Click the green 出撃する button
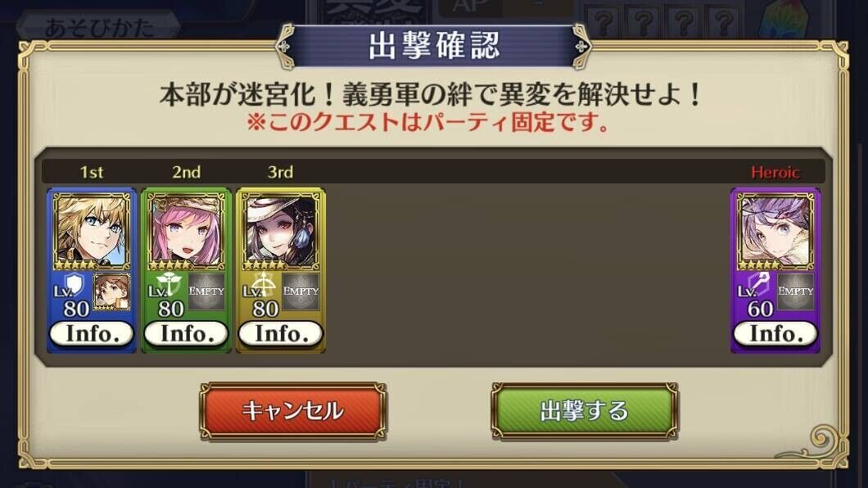The width and height of the screenshot is (868, 488). coord(585,410)
